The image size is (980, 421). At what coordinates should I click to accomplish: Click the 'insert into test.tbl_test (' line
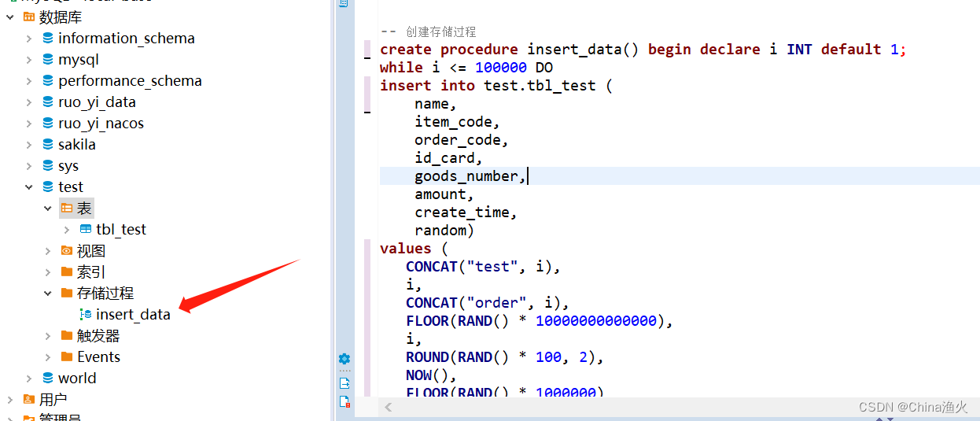[496, 85]
